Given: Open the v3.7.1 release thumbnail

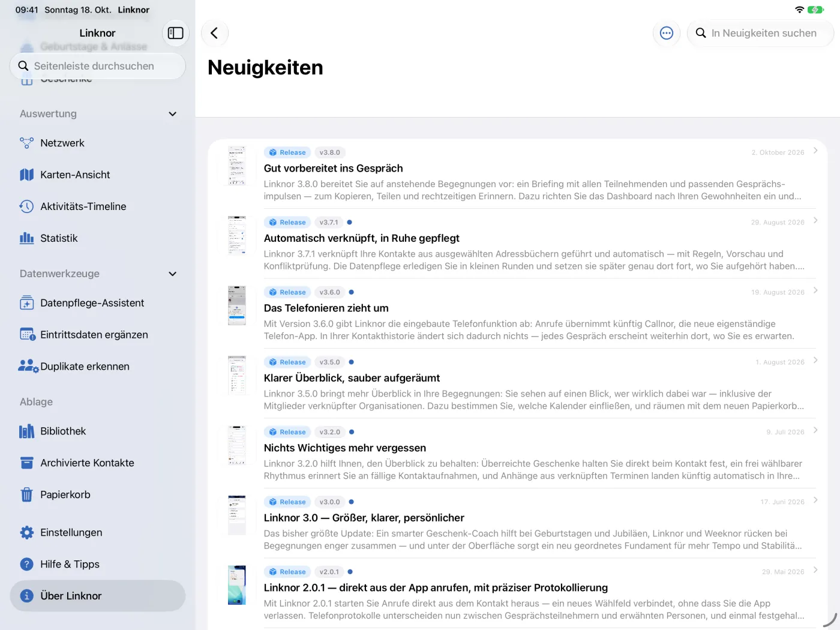Looking at the screenshot, I should tap(237, 235).
